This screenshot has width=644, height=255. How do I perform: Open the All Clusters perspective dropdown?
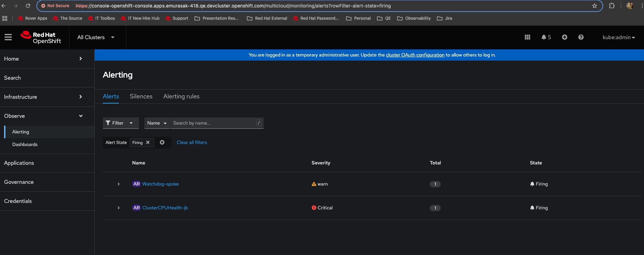tap(96, 37)
